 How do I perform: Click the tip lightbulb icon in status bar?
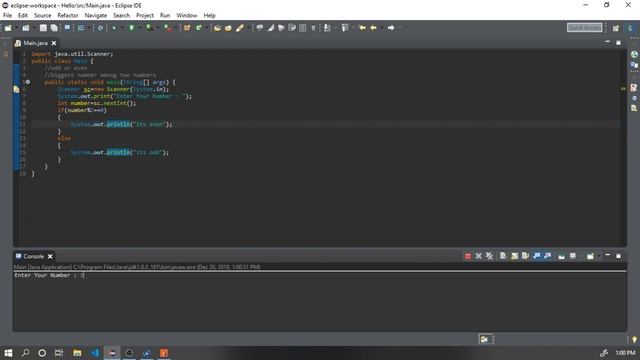pyautogui.click(x=634, y=340)
